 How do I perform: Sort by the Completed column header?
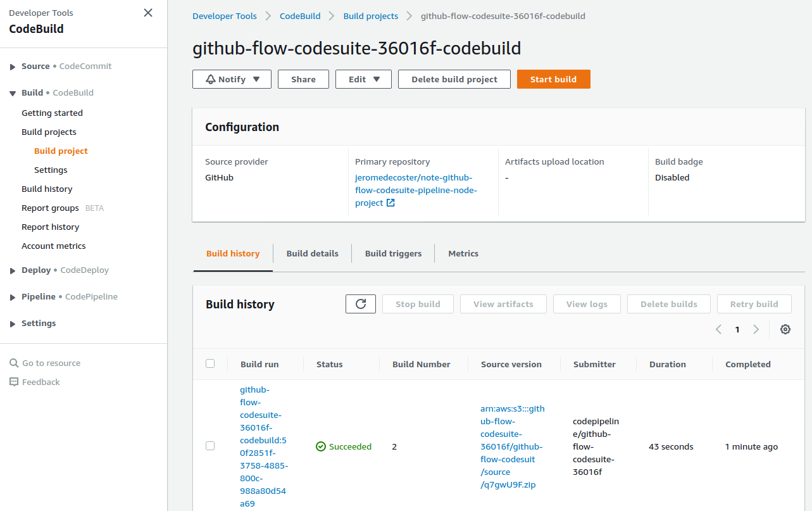click(x=748, y=364)
